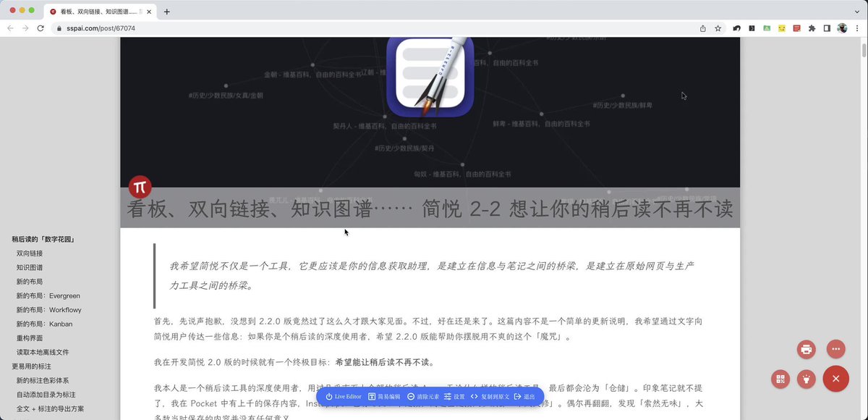
Task: Jump to outline item 双向链接
Action: pyautogui.click(x=30, y=253)
